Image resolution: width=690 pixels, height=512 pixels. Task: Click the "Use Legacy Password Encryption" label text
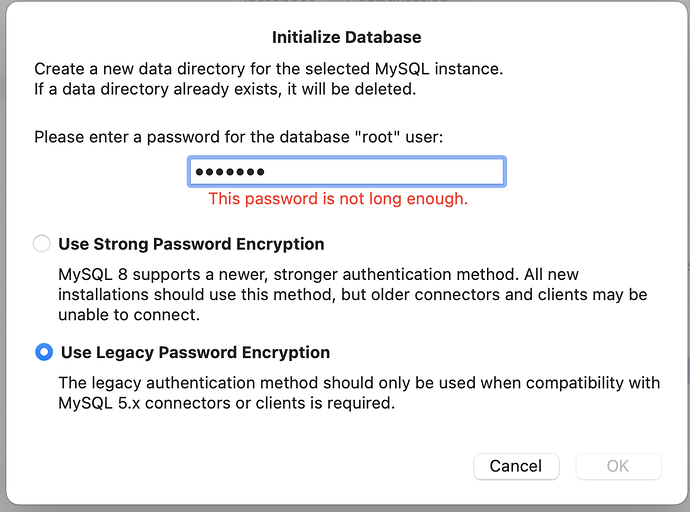pos(195,353)
